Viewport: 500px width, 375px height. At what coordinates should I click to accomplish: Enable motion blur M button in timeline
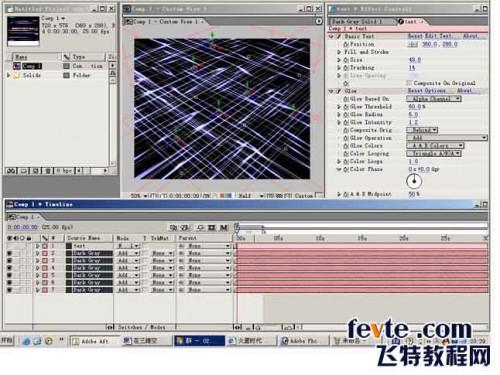[224, 228]
